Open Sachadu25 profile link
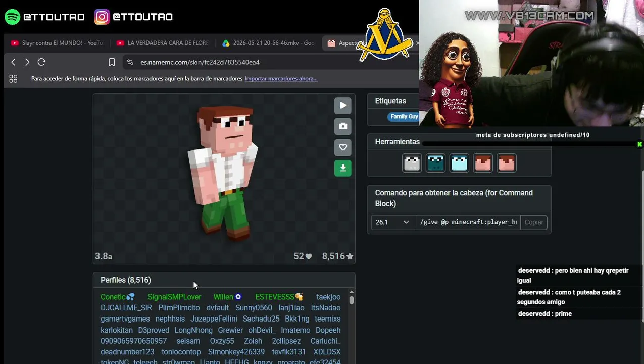Screen dimensions: 644x364 coord(261,319)
